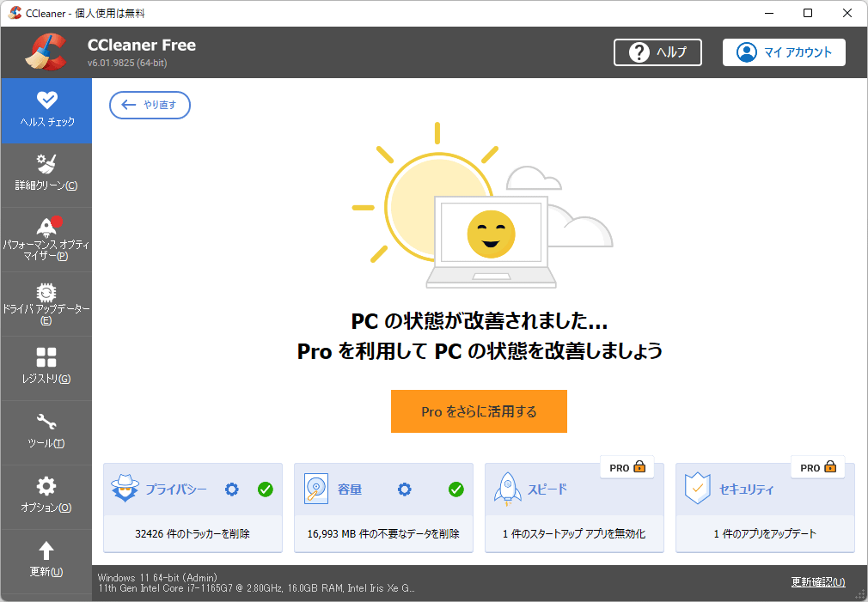Open パフォーマンス オプティマイザー sidebar item
868x602 pixels.
(46, 240)
